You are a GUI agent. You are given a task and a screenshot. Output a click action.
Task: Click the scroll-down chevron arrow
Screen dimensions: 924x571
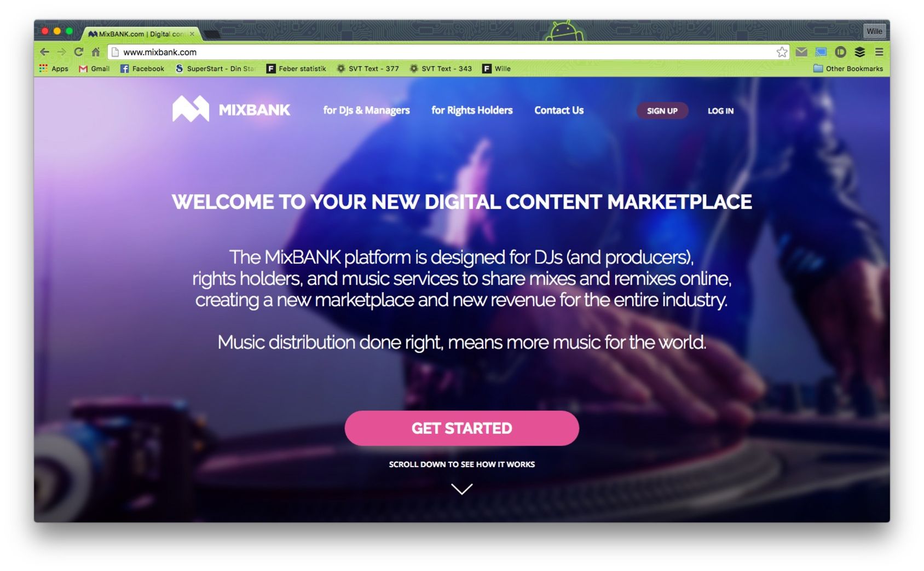point(461,489)
